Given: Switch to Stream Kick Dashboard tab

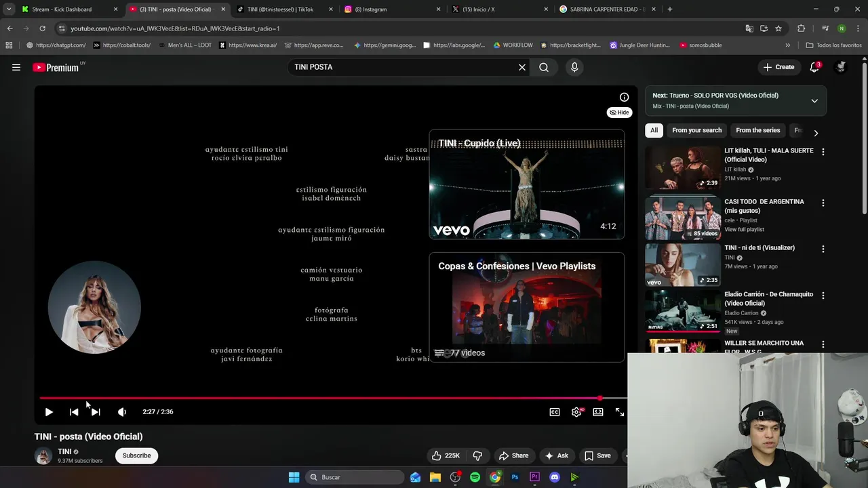Looking at the screenshot, I should click(x=68, y=9).
